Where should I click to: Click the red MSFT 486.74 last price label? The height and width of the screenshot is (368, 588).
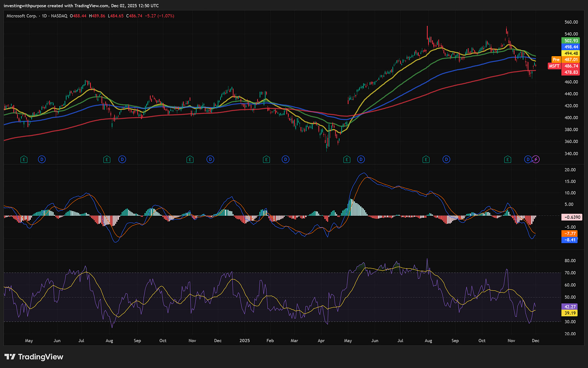click(564, 66)
